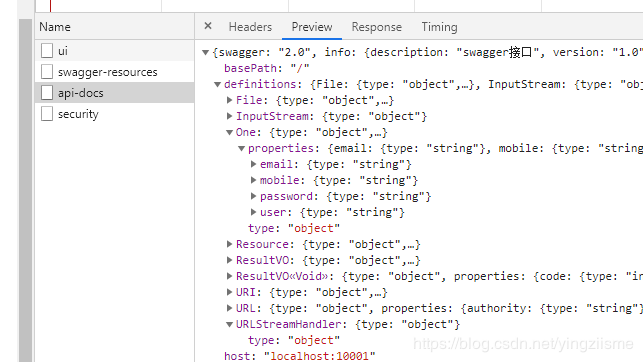Collapse the One definition
This screenshot has width=643, height=362.
coord(230,132)
